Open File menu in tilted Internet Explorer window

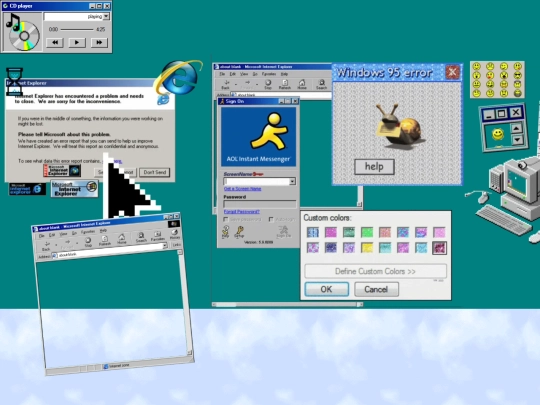click(41, 236)
